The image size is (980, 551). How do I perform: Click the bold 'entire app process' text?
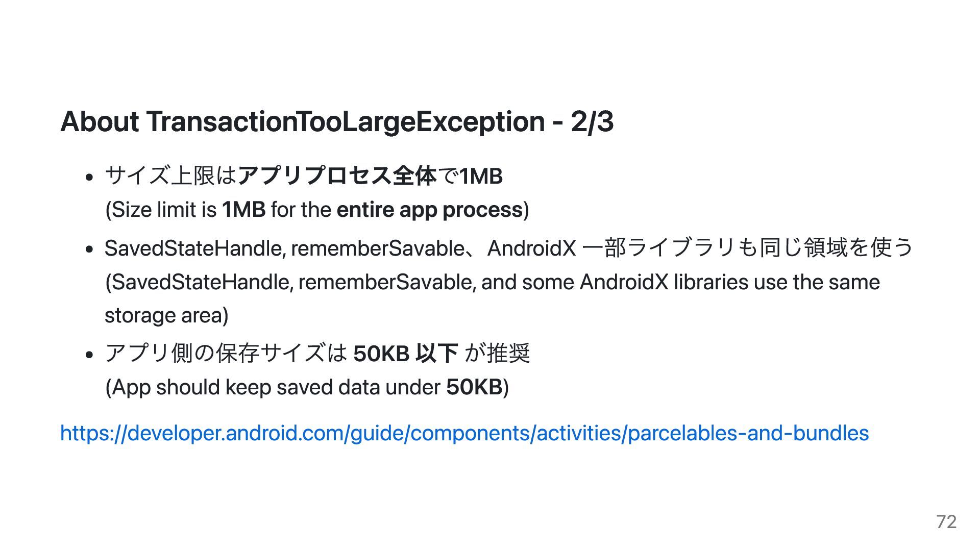click(x=430, y=210)
